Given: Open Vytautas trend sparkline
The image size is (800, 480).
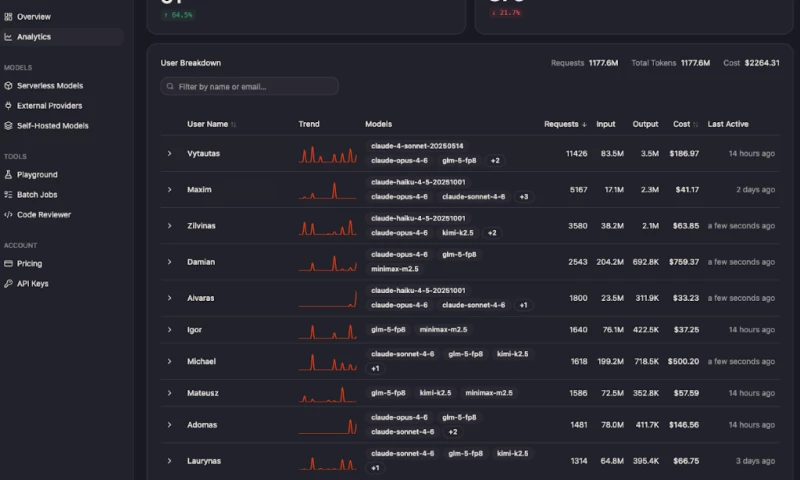Looking at the screenshot, I should tap(328, 154).
